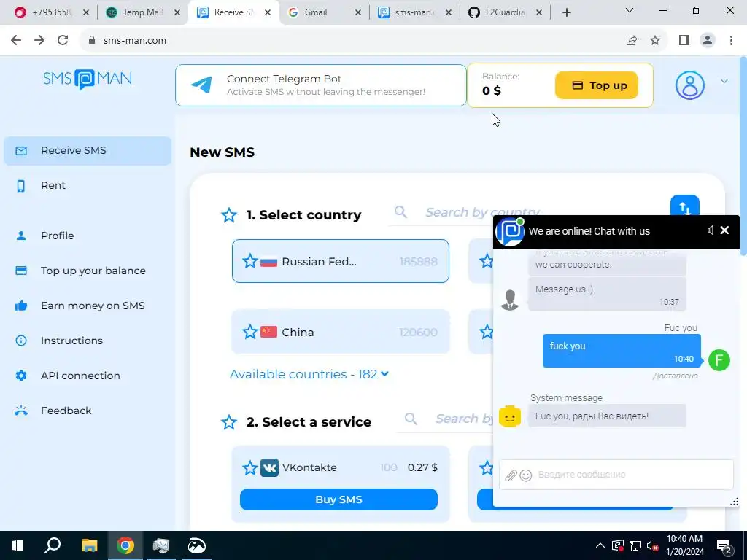Open the Chrome profile icon
Viewport: 747px width, 560px height.
[x=708, y=41]
